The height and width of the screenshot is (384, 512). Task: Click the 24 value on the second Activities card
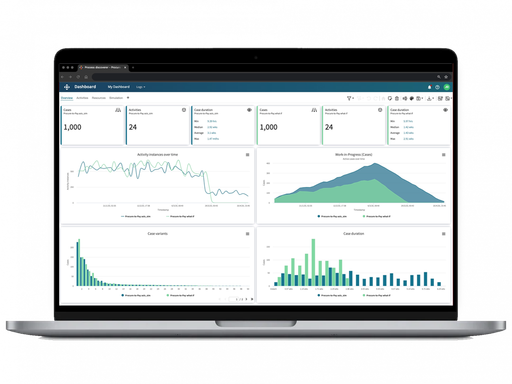tap(329, 127)
